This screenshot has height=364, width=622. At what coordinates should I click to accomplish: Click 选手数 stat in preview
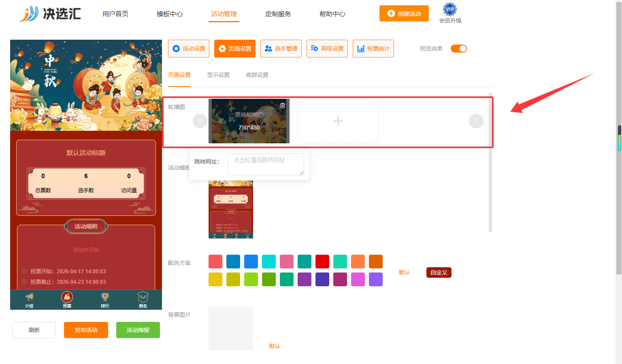point(86,183)
